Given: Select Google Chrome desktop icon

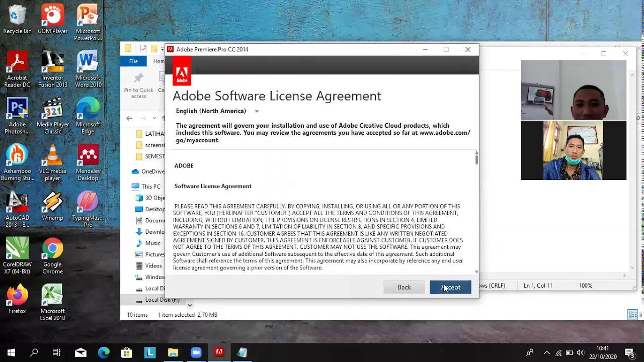Looking at the screenshot, I should [52, 257].
